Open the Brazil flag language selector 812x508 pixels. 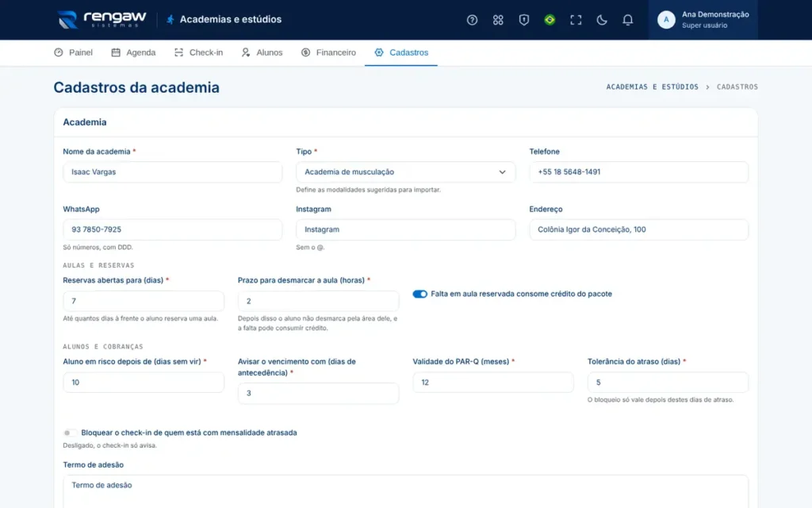coord(550,20)
